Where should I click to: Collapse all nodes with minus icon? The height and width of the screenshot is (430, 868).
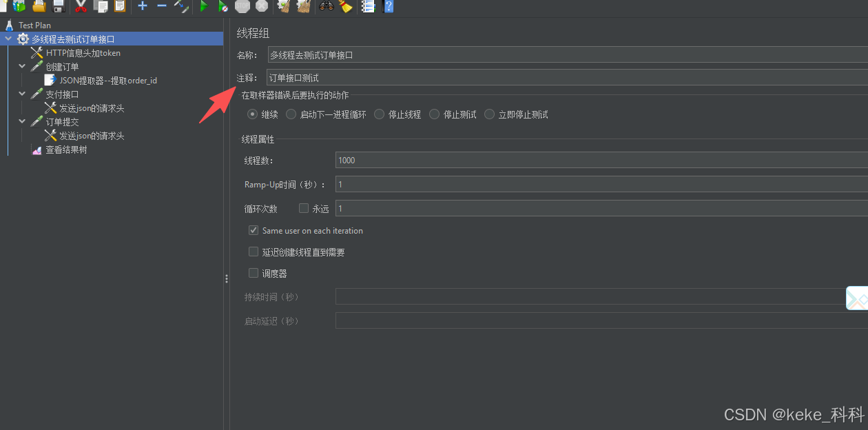tap(162, 6)
